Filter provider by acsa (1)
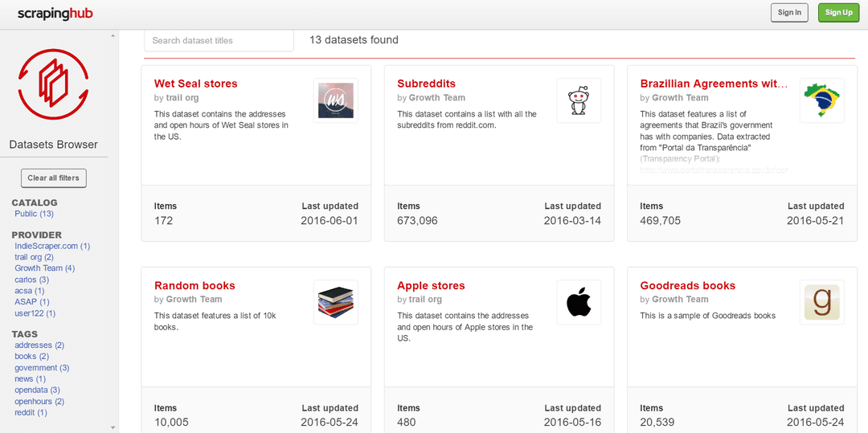Viewport: 868px width, 433px height. [x=30, y=291]
